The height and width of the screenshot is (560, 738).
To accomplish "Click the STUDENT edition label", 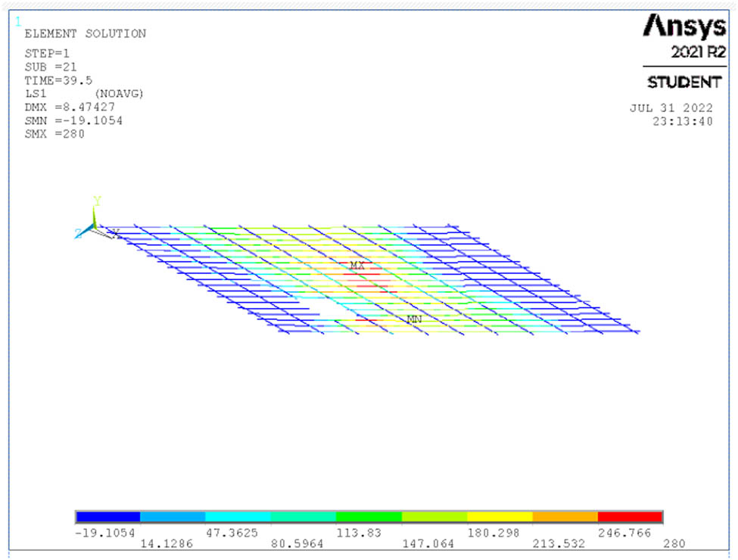I will point(684,82).
